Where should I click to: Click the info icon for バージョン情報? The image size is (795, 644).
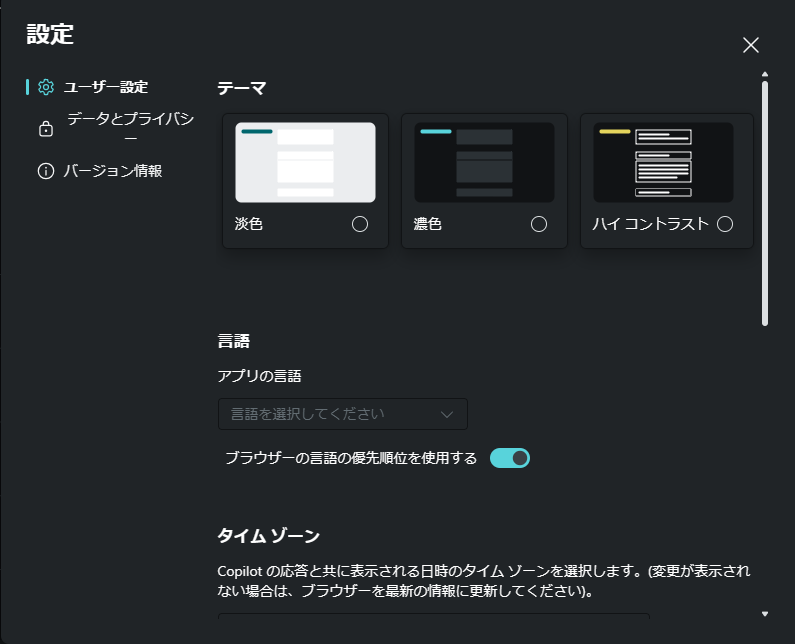pos(46,171)
